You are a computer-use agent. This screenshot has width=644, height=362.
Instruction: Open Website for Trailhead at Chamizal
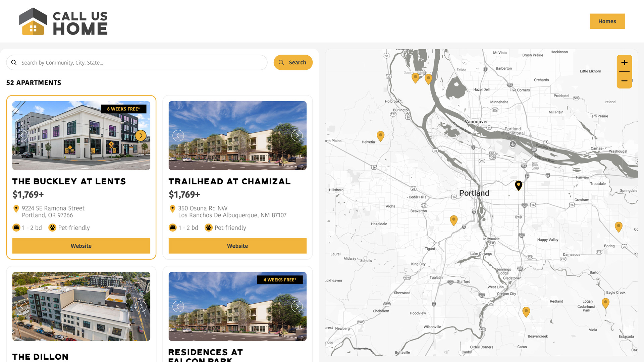click(237, 246)
